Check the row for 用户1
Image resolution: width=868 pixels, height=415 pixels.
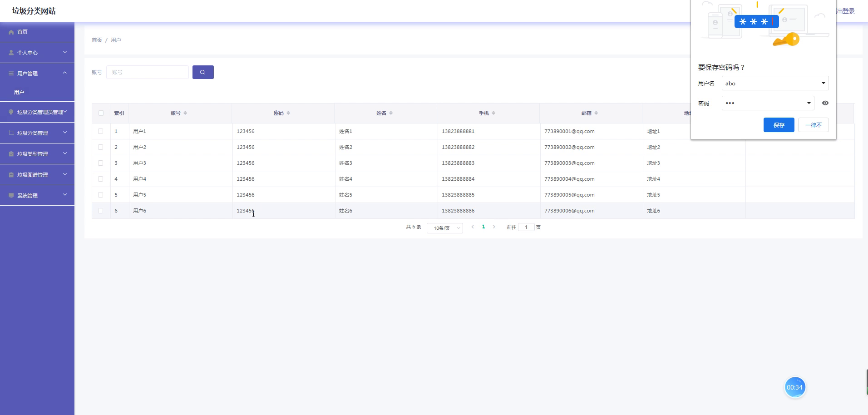[101, 131]
